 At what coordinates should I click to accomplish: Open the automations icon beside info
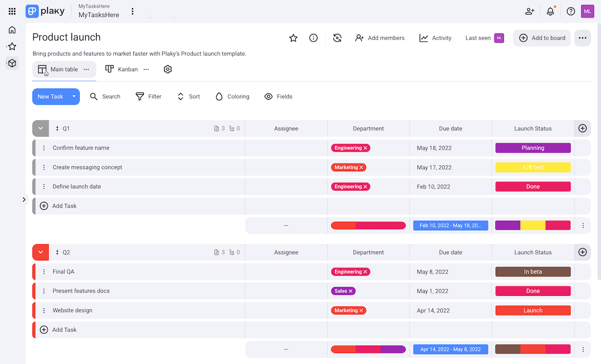[338, 38]
